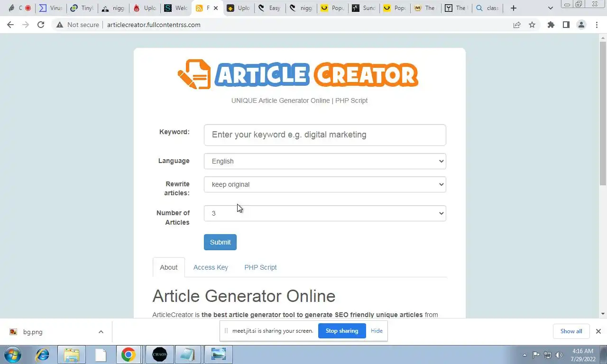Bookmark this page with the star
The image size is (607, 364).
tap(532, 25)
